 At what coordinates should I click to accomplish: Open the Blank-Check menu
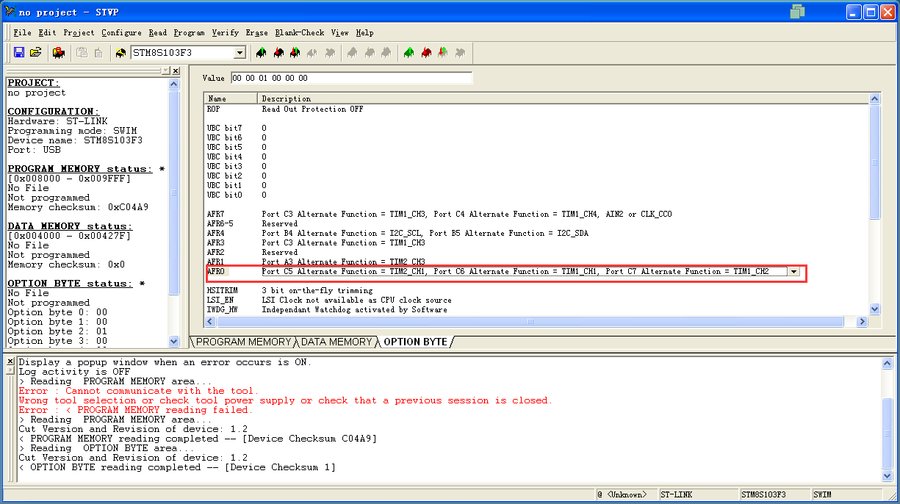click(299, 33)
